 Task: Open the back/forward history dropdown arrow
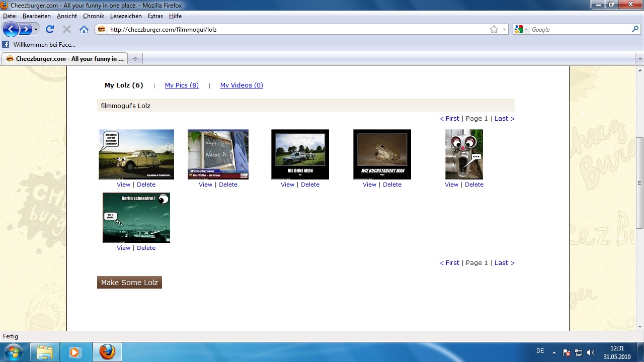(x=36, y=30)
